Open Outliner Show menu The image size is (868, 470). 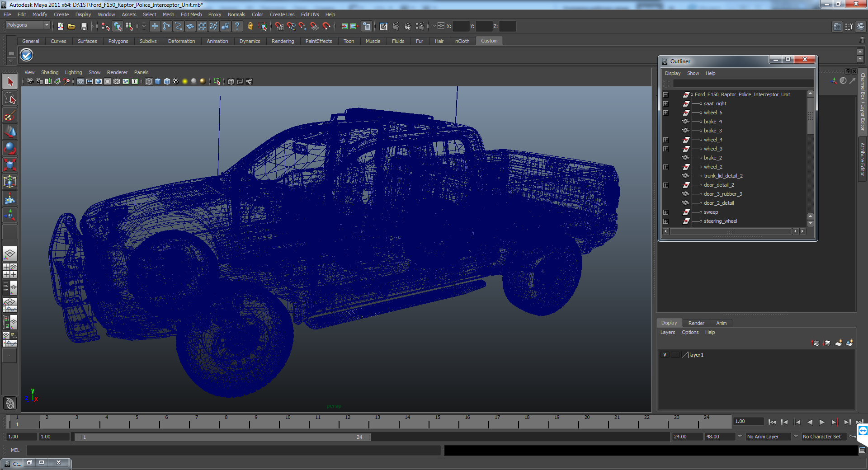693,73
